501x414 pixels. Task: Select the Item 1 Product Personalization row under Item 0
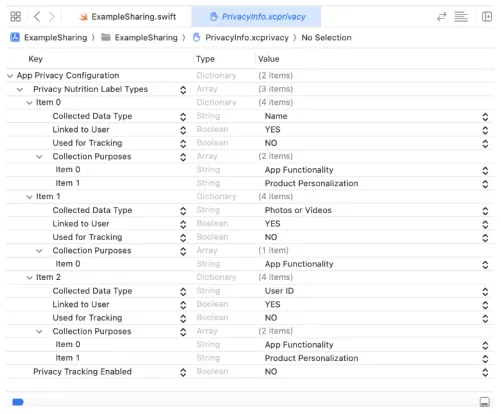[250, 183]
